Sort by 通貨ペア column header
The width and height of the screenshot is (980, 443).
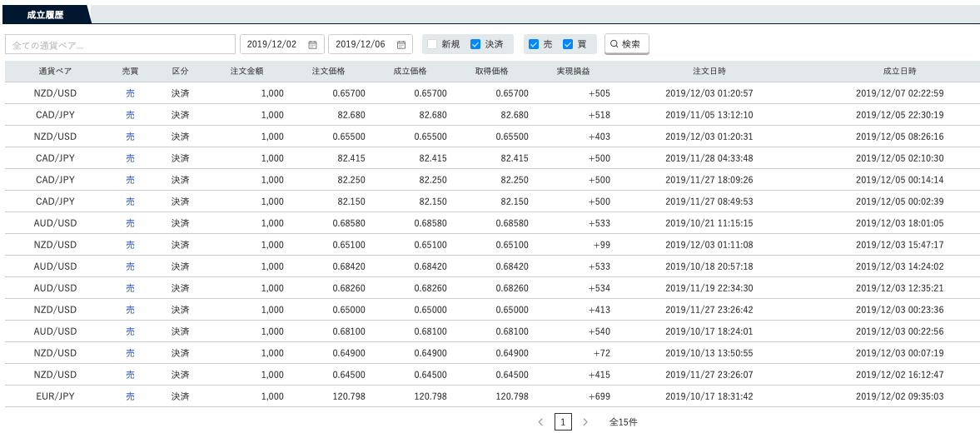click(x=55, y=72)
